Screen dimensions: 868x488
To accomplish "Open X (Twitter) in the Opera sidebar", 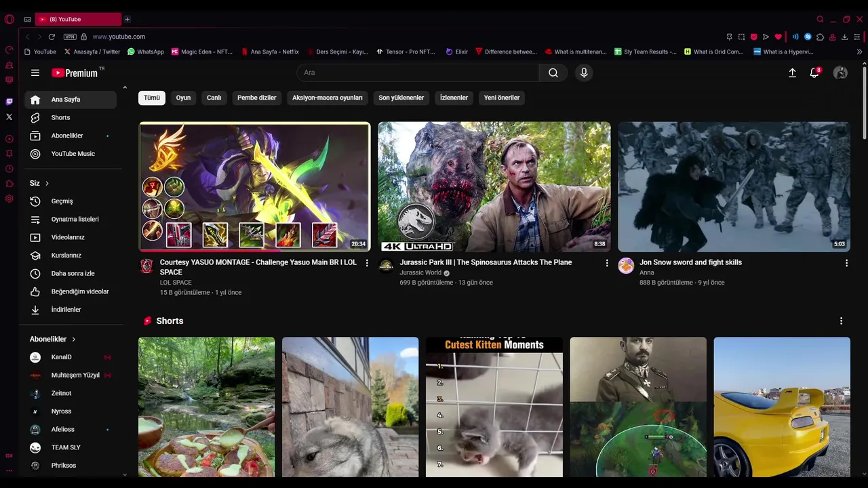I will [x=9, y=117].
